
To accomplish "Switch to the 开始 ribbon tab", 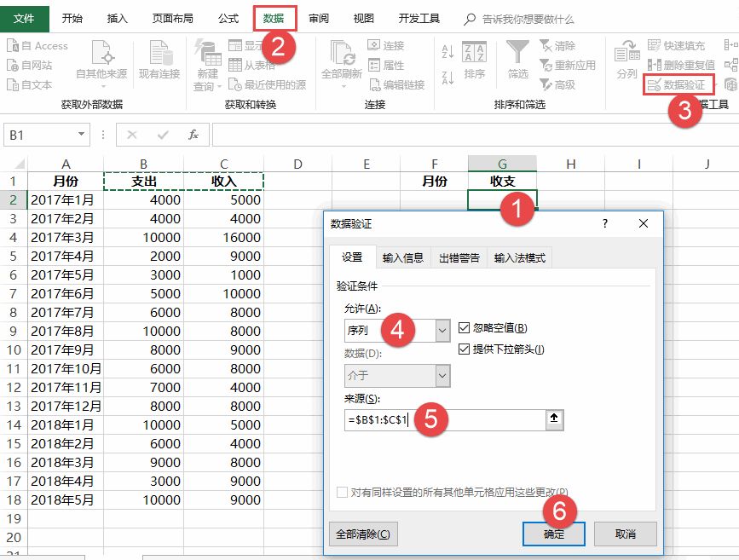I will point(72,19).
